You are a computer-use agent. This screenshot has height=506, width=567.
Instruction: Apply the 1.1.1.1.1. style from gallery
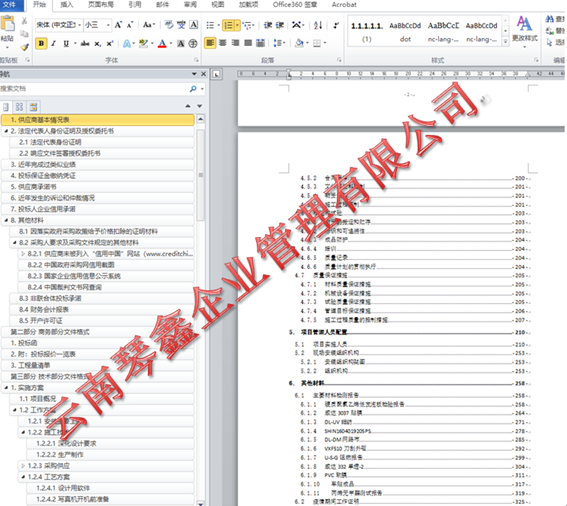tap(366, 31)
